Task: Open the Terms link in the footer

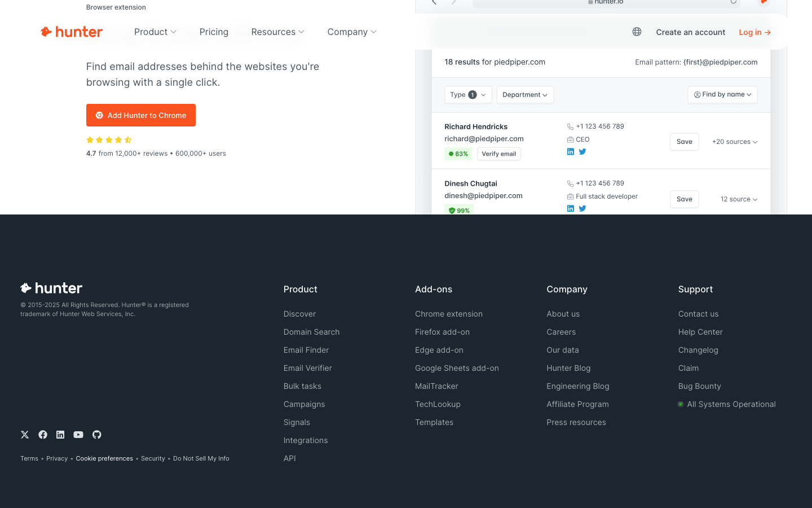Action: [x=29, y=458]
